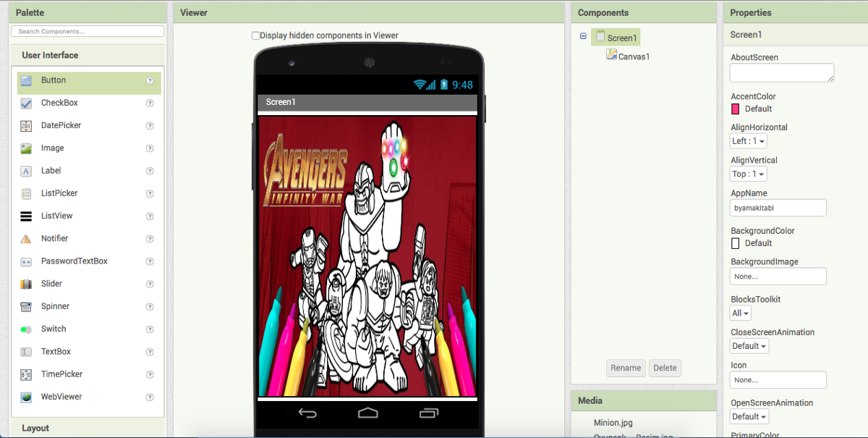Click the Delete button

pos(665,368)
